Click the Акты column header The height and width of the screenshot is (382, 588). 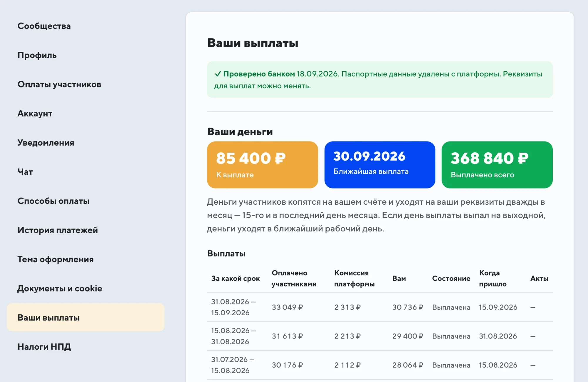click(539, 278)
